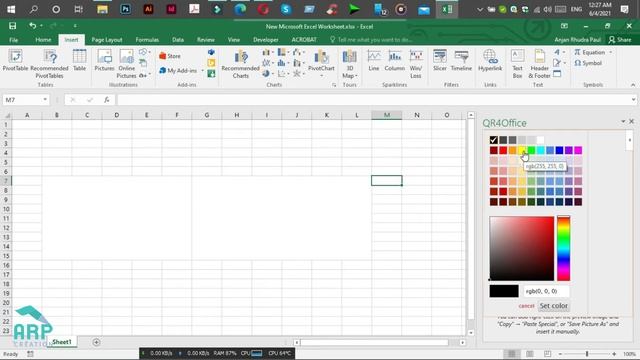Open Header & Footer
Image resolution: width=640 pixels, height=360 pixels.
point(539,64)
